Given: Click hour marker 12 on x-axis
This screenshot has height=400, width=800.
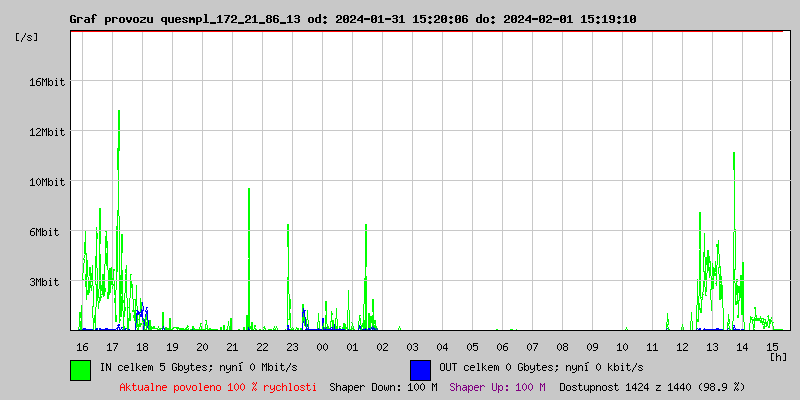Looking at the screenshot, I should (682, 347).
